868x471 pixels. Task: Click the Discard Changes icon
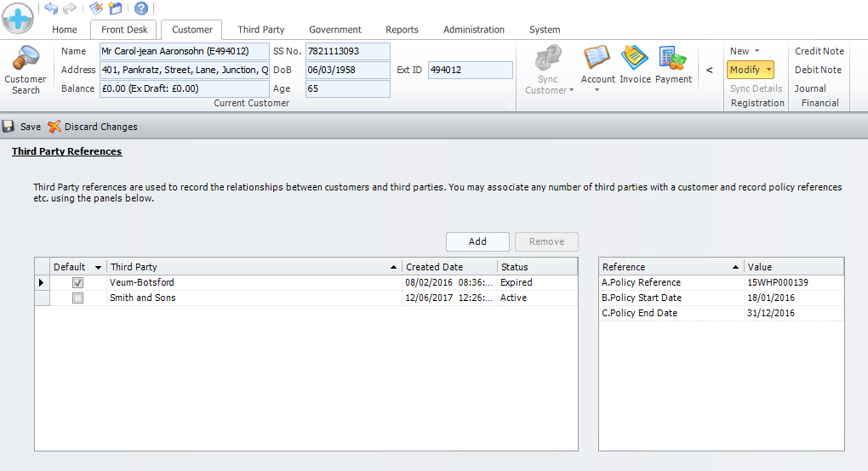click(x=54, y=127)
